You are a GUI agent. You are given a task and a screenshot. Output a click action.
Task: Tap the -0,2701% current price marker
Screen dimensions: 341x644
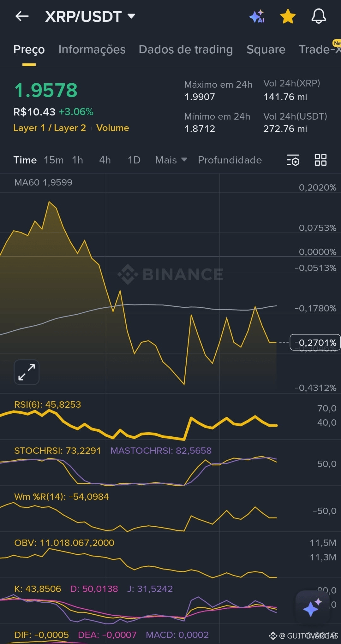(x=315, y=342)
